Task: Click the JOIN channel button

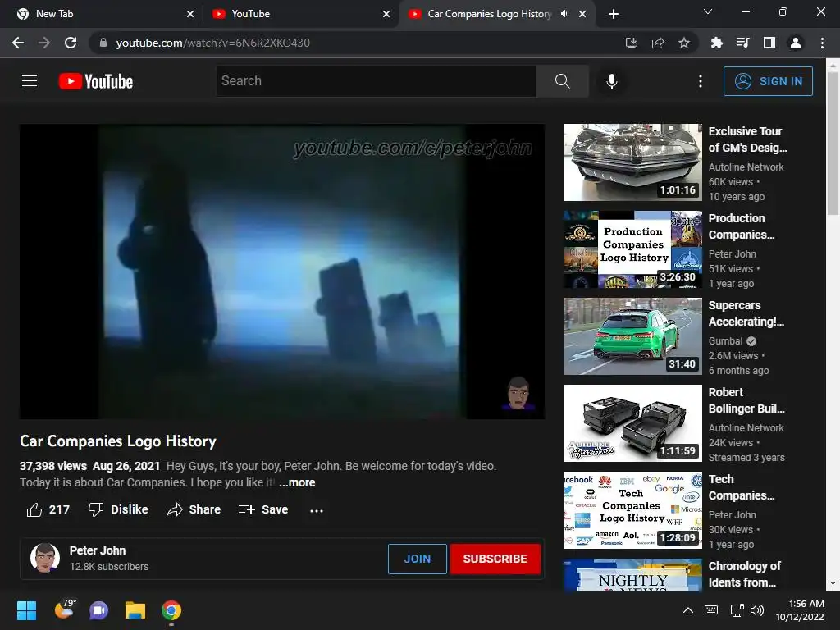Action: [418, 559]
